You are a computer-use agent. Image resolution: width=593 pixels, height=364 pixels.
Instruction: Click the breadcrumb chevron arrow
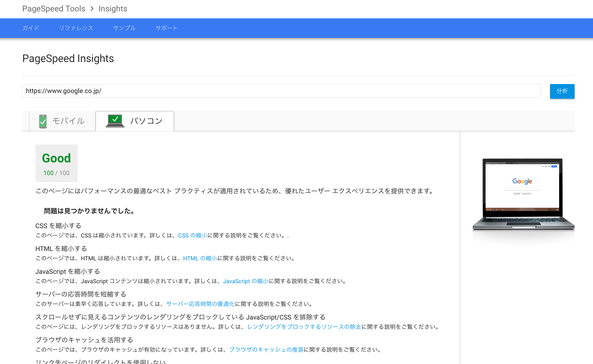[92, 9]
